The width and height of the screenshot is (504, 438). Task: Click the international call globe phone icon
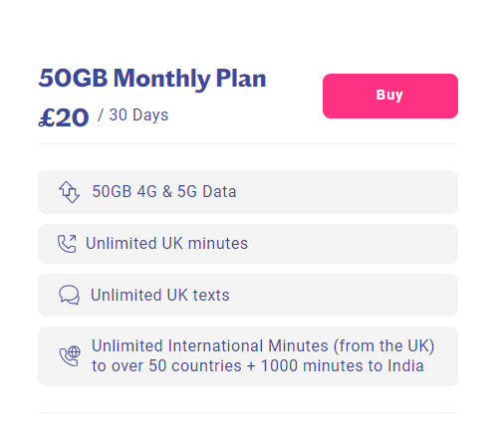tap(70, 356)
